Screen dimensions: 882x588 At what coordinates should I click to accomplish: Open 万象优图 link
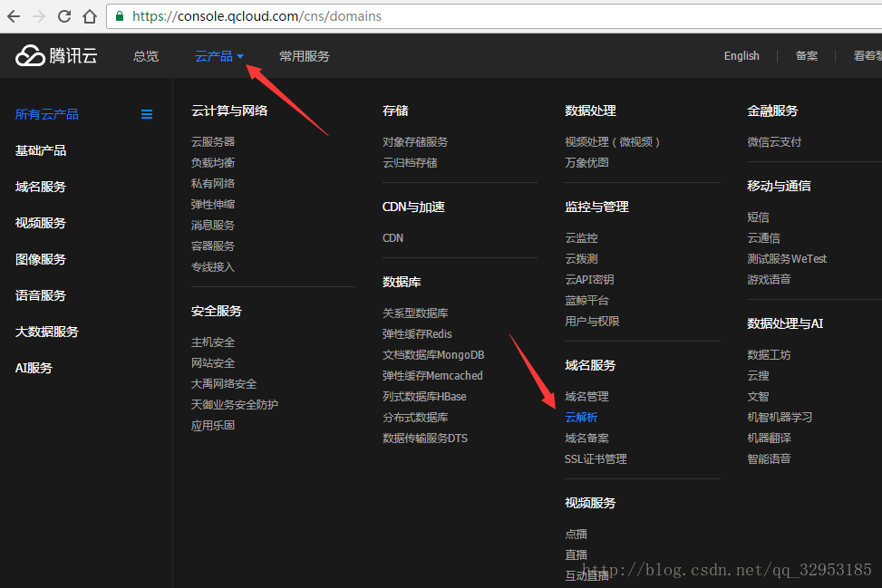coord(586,162)
